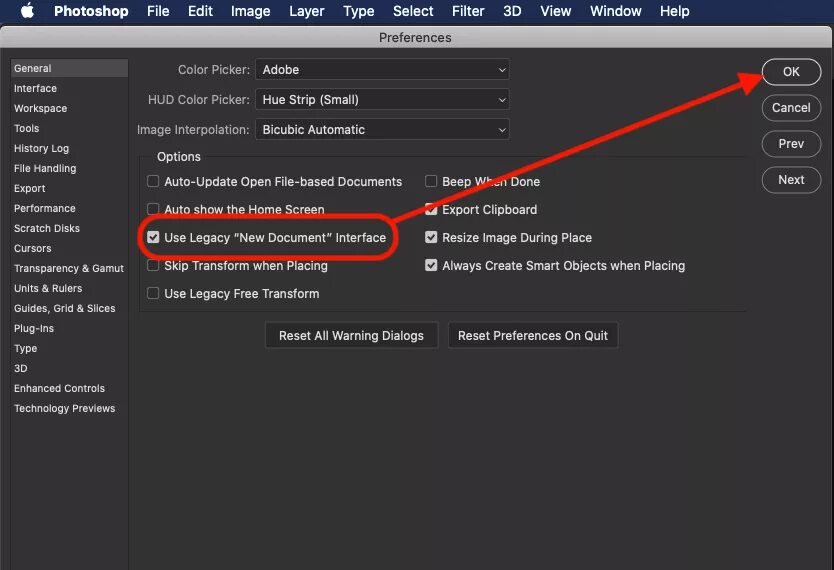Go to previous preferences with Prev
The image size is (834, 570).
point(791,144)
